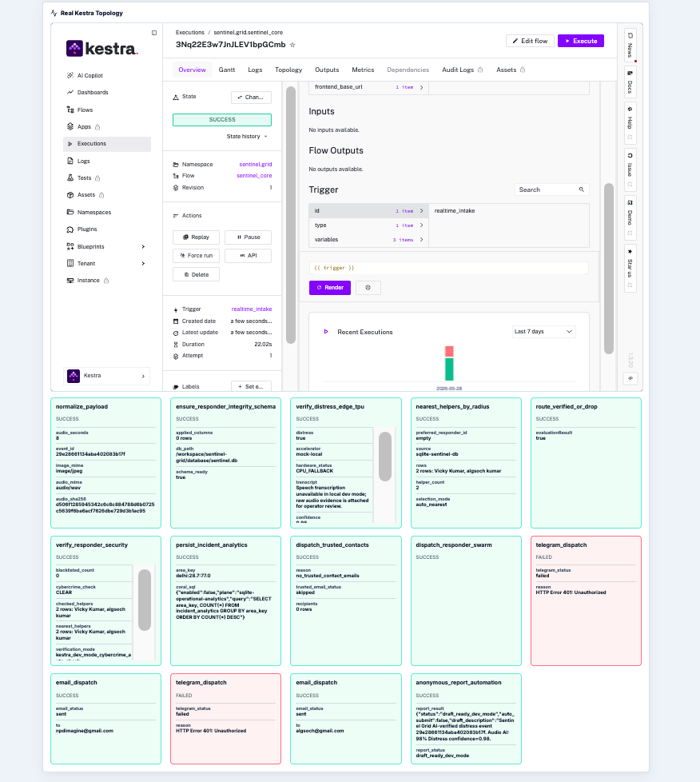The width and height of the screenshot is (700, 782).
Task: Click the purple Execute button
Action: [581, 41]
